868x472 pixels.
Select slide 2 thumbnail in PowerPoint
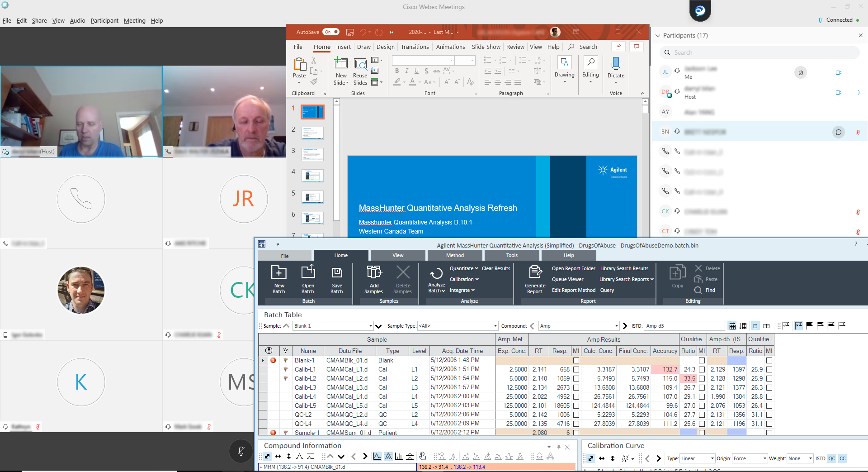312,133
